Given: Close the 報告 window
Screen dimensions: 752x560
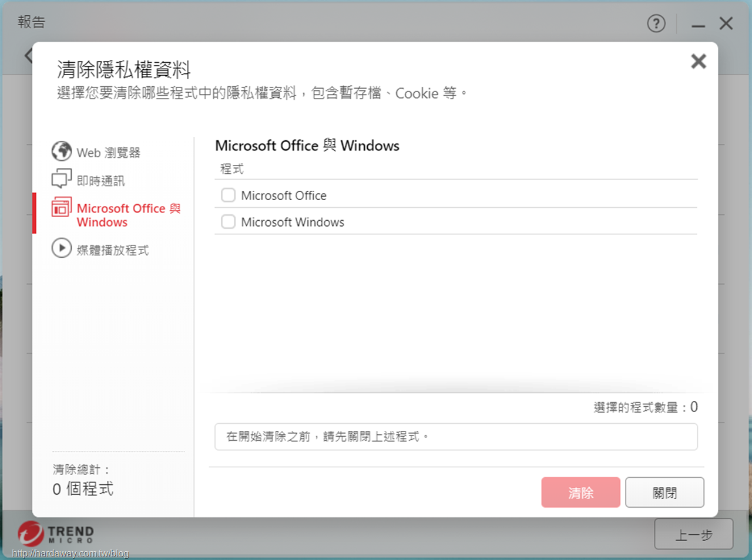Looking at the screenshot, I should 726,23.
